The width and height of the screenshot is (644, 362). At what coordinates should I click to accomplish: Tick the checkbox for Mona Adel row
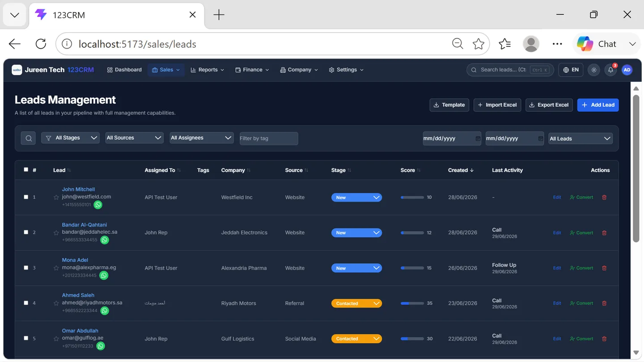point(26,267)
